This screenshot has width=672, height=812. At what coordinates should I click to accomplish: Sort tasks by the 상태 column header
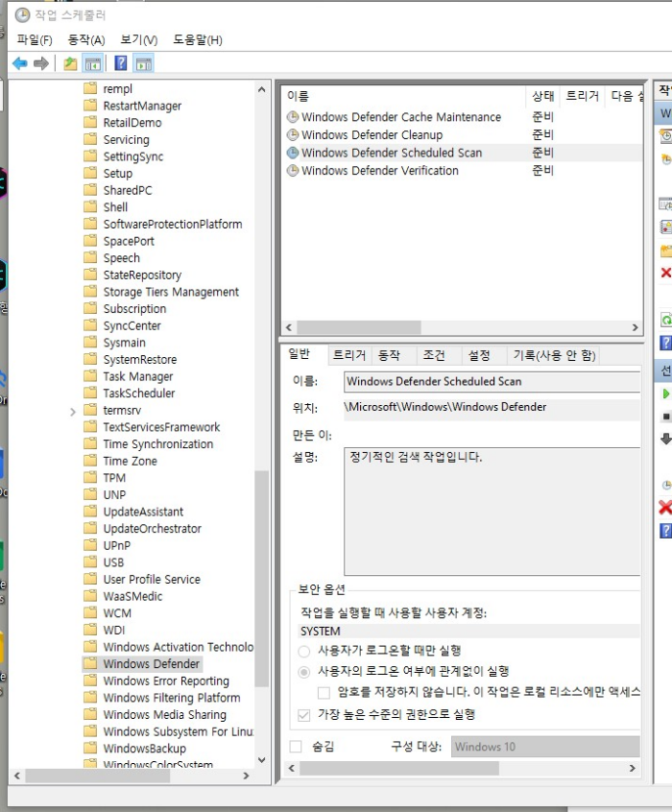click(543, 96)
